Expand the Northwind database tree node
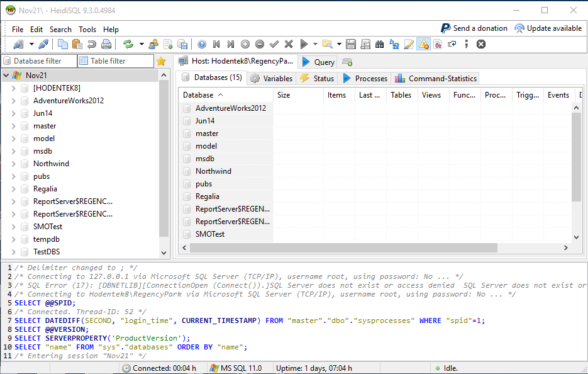The image size is (588, 374). (14, 163)
